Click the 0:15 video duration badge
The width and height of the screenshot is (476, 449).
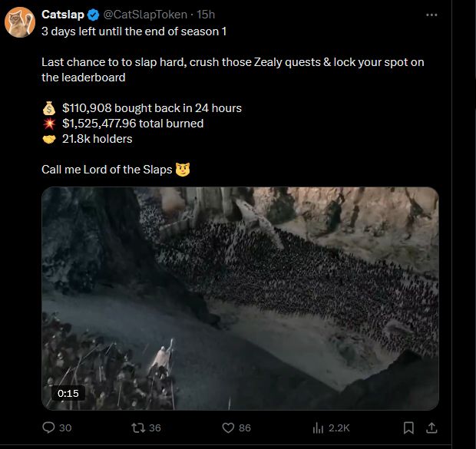tap(68, 393)
